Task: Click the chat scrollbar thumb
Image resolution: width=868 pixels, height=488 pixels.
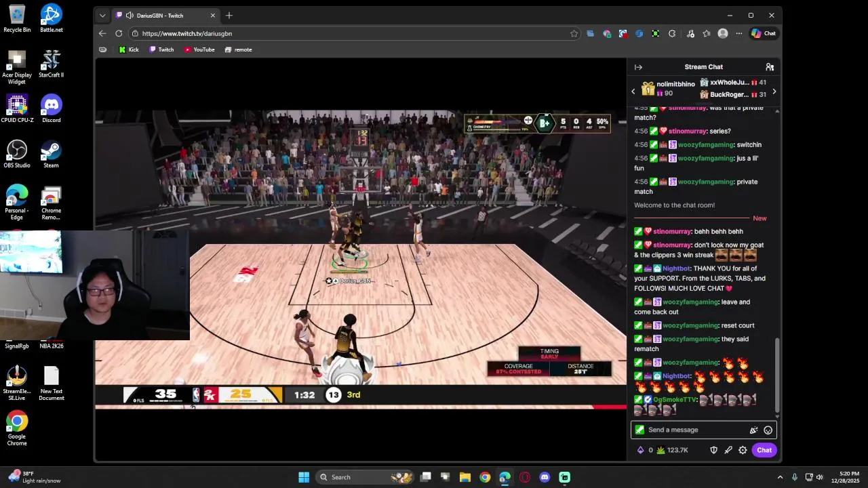Action: pos(777,374)
